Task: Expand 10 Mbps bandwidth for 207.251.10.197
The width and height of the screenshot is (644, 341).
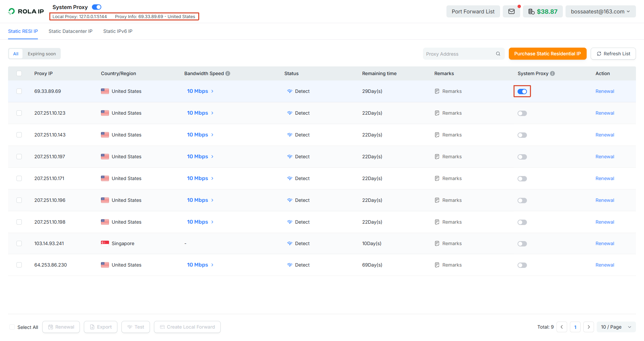Action: 200,157
